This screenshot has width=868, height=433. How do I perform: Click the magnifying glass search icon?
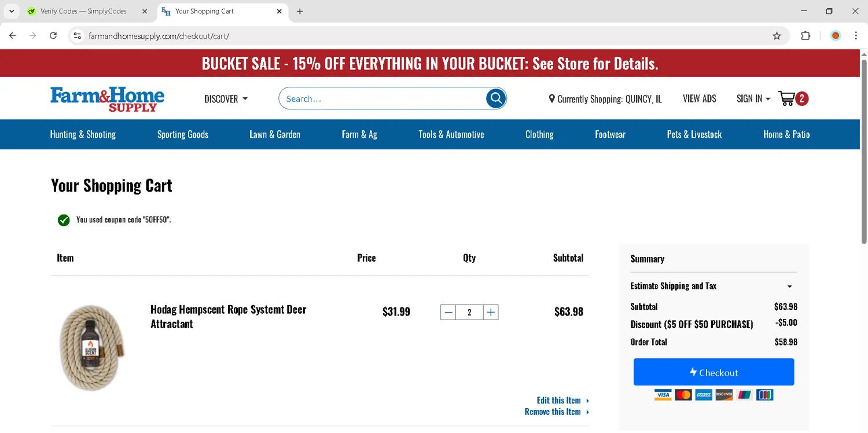point(496,98)
